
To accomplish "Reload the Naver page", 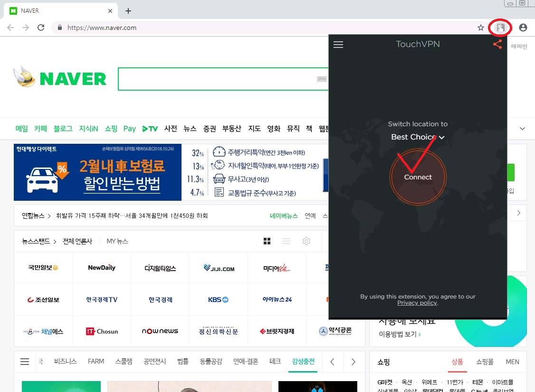I will pyautogui.click(x=41, y=28).
